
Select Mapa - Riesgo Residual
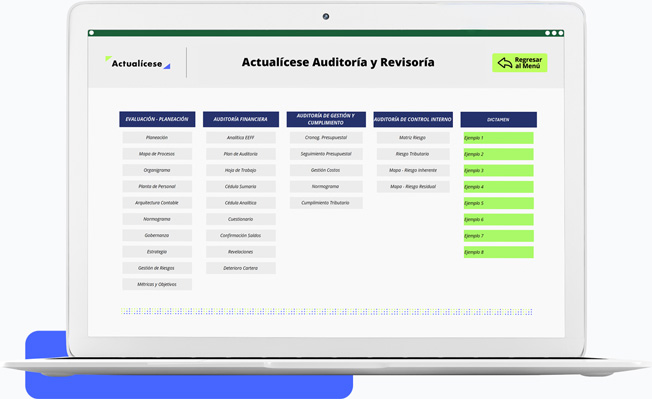(413, 187)
